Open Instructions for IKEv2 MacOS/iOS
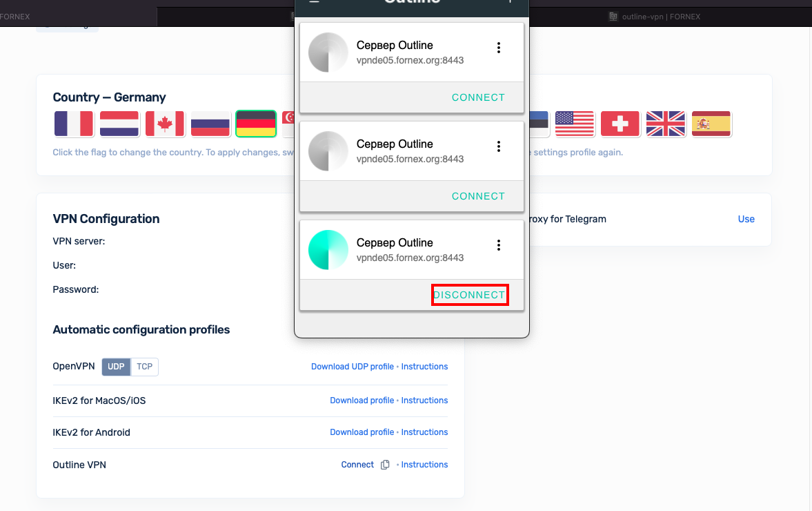This screenshot has width=812, height=511. pyautogui.click(x=424, y=401)
